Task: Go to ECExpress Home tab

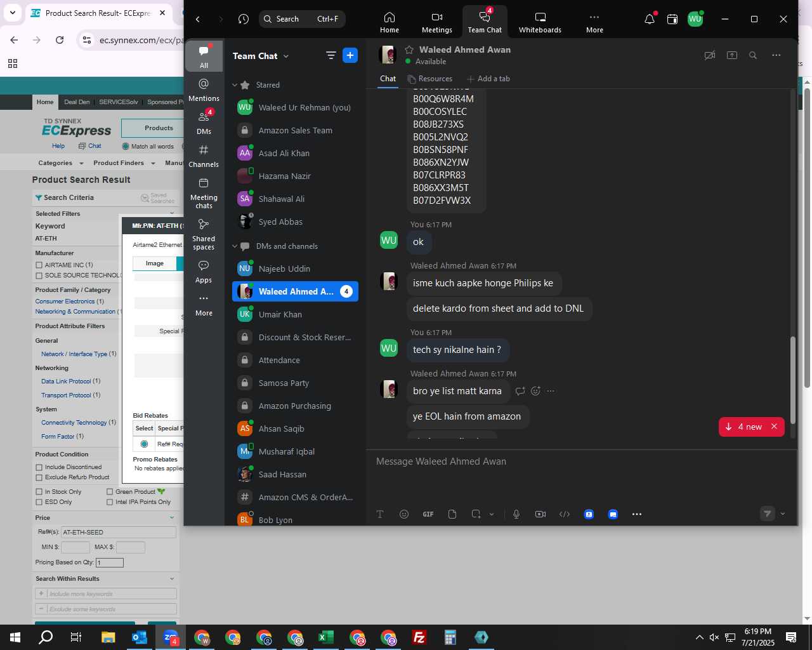Action: click(x=45, y=102)
